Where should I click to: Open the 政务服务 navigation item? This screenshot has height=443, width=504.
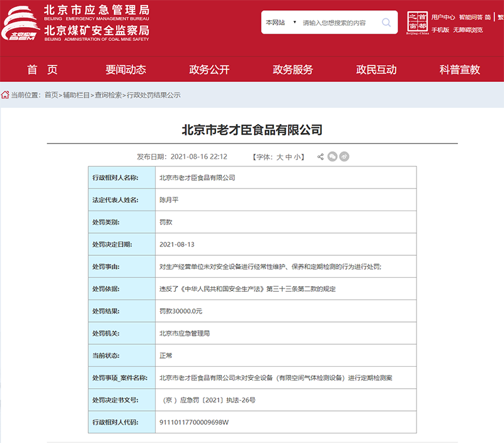(293, 69)
